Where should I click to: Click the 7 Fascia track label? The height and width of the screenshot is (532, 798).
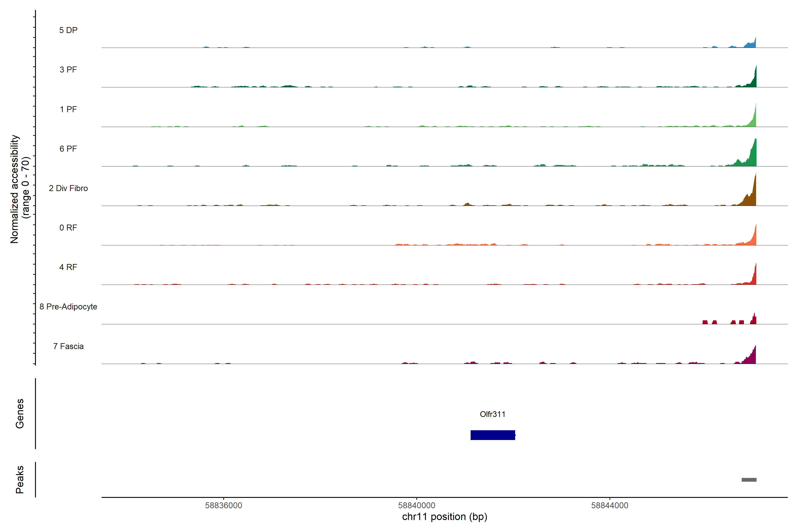coord(68,346)
